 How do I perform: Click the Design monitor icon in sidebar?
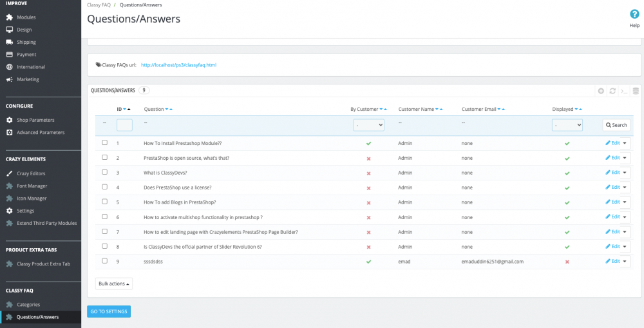tap(10, 30)
